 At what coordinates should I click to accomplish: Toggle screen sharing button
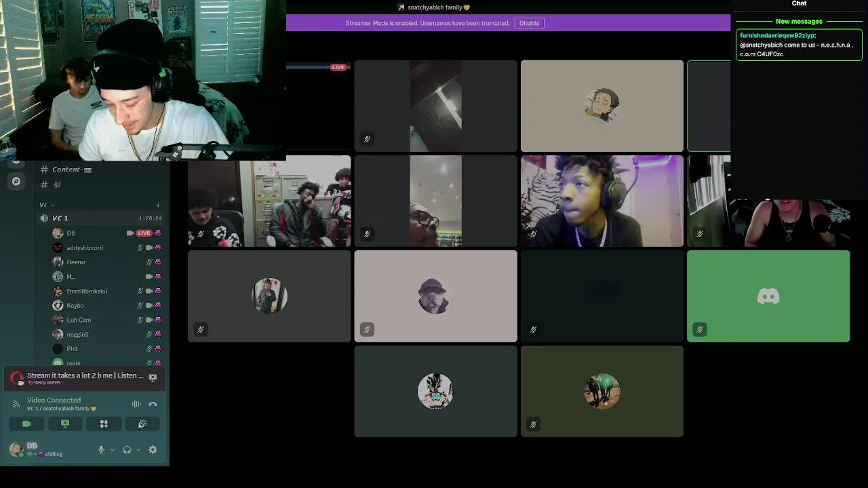click(65, 424)
